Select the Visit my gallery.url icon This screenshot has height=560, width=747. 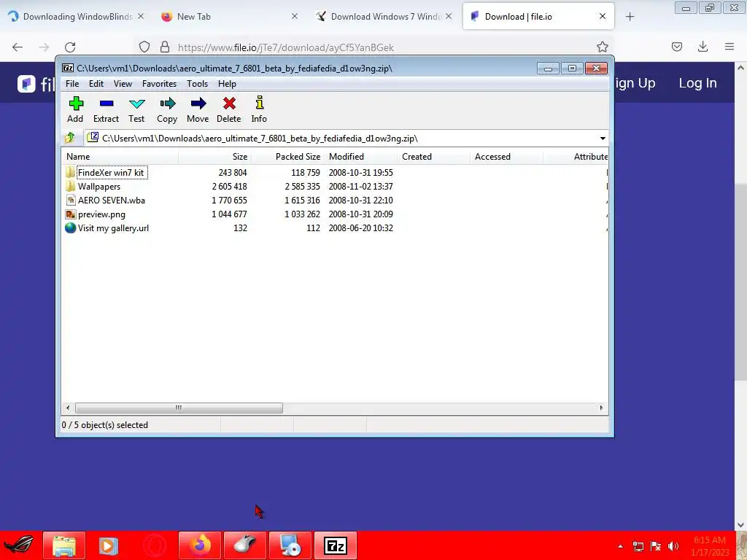click(x=71, y=228)
